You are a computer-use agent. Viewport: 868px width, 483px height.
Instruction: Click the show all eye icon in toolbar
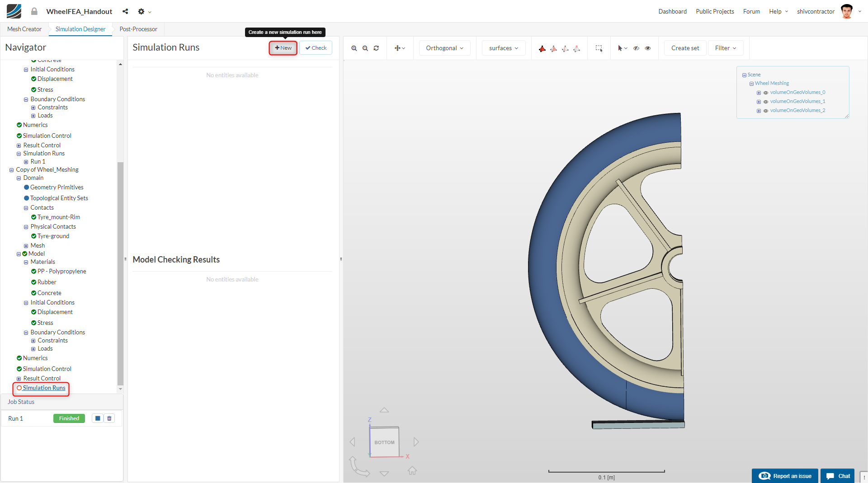(648, 48)
